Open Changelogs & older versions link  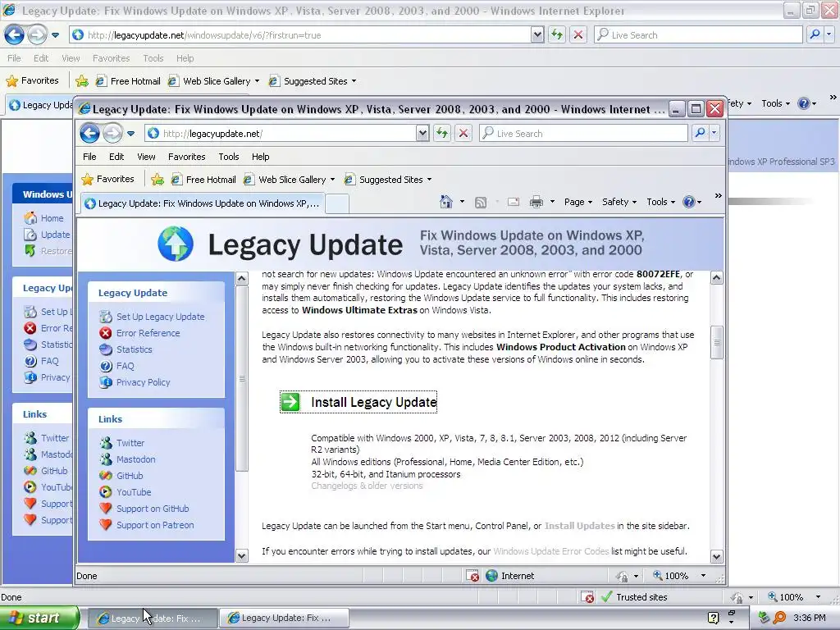tap(367, 486)
